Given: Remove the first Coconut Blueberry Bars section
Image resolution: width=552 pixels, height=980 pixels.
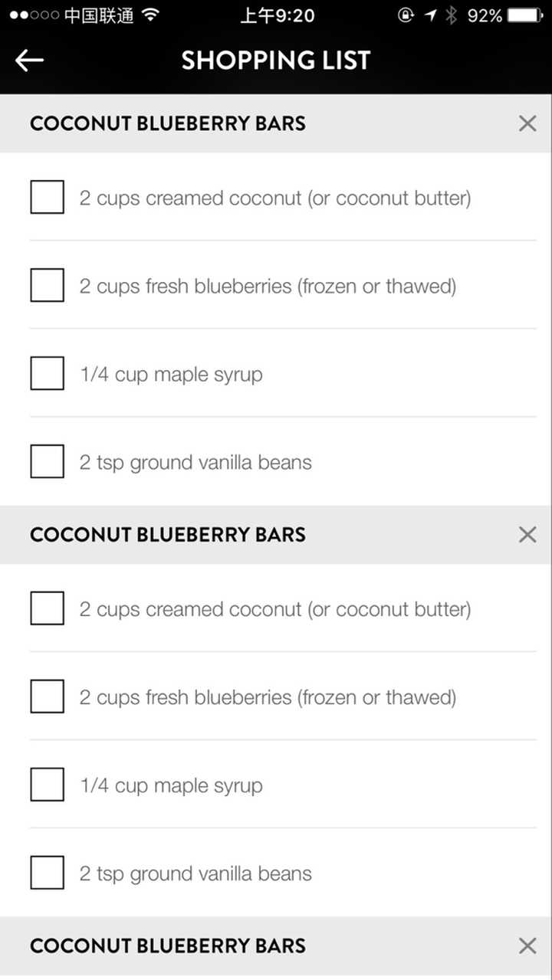Looking at the screenshot, I should 527,123.
